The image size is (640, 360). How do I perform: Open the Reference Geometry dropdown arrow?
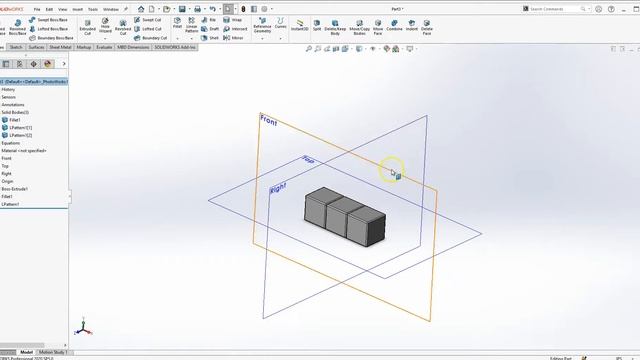[262, 38]
